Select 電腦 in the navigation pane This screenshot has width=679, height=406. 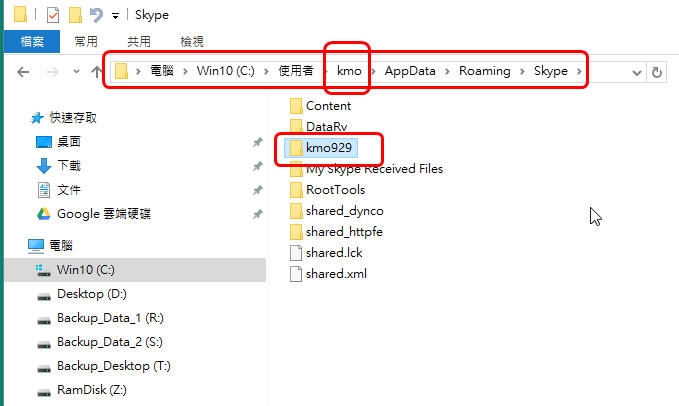click(61, 245)
